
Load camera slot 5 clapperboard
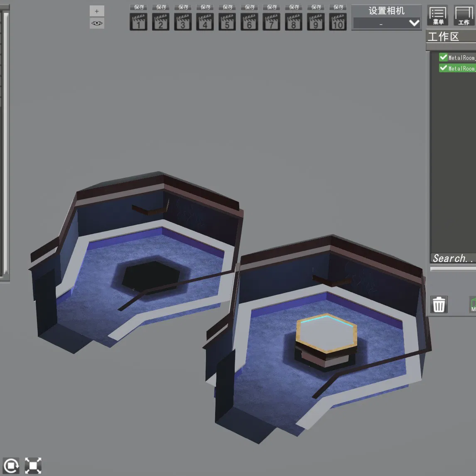click(x=227, y=22)
